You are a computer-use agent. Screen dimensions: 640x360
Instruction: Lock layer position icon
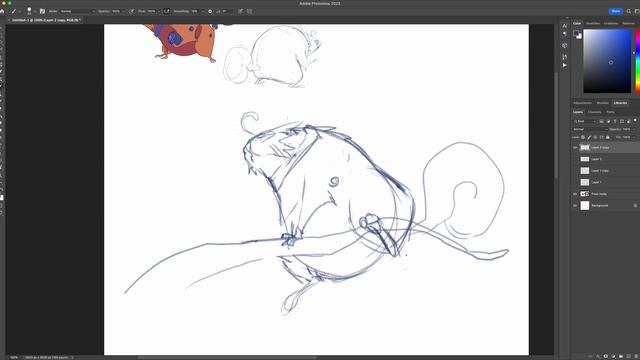[x=595, y=137]
